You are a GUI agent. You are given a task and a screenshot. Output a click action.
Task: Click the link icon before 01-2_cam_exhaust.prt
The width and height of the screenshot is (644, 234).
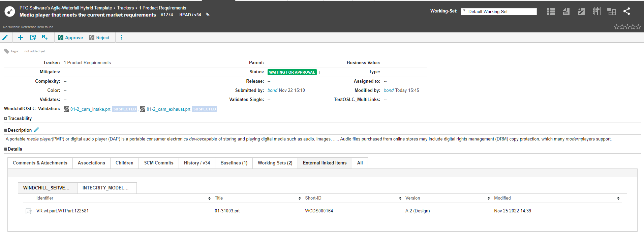click(143, 109)
